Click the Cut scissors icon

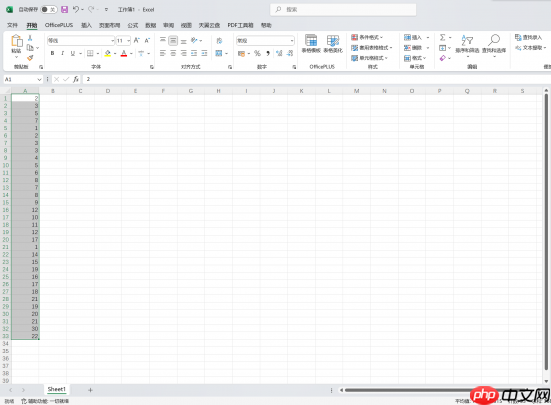30,38
